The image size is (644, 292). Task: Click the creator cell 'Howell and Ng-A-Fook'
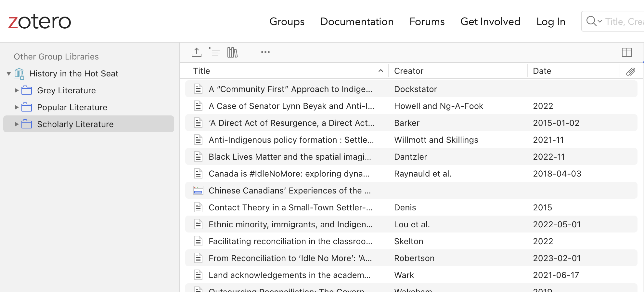(x=439, y=106)
